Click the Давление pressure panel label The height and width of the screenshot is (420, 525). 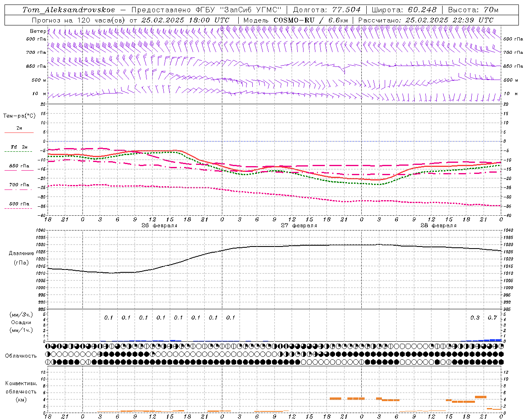[21, 253]
